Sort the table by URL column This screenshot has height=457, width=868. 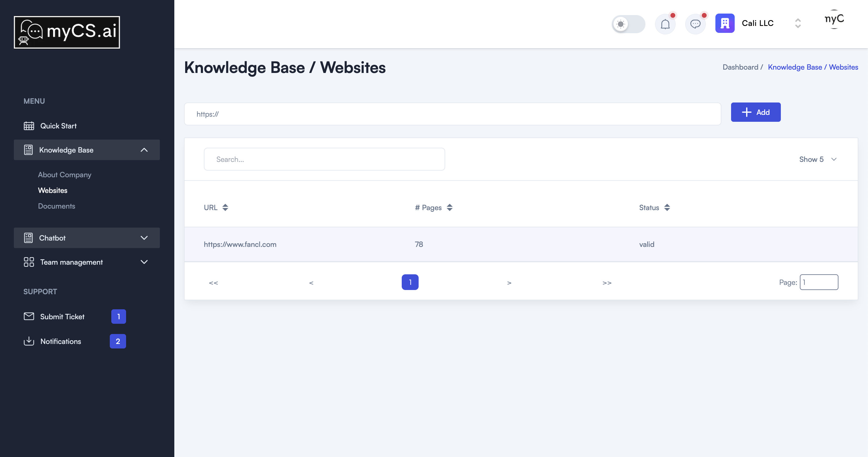pyautogui.click(x=225, y=207)
